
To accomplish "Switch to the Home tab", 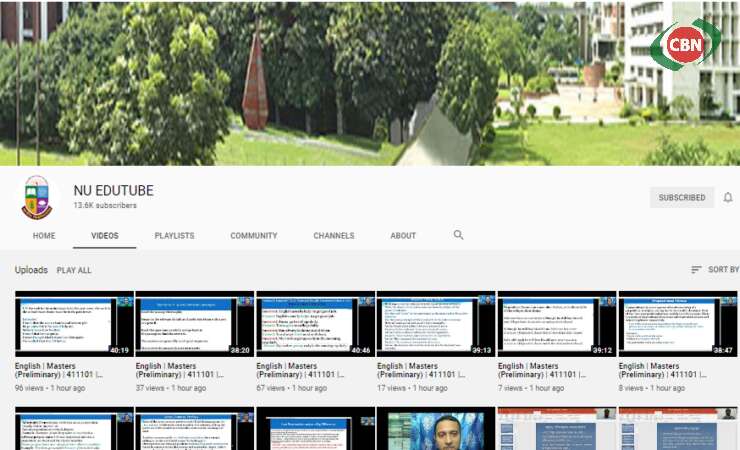I will (44, 236).
